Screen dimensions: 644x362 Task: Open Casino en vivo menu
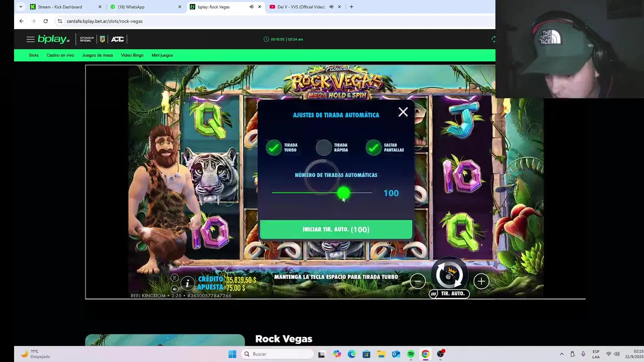click(60, 55)
